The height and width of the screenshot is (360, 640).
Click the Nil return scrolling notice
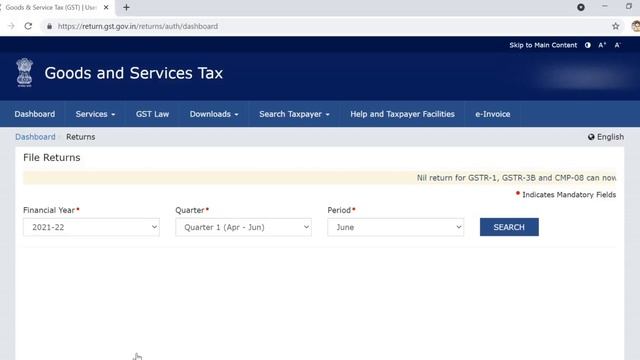(x=516, y=178)
